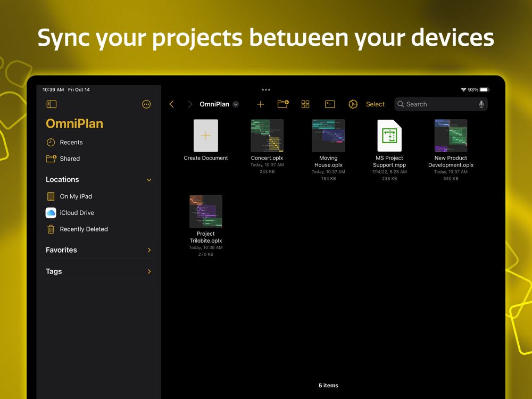Go forward with the right chevron

(x=190, y=104)
